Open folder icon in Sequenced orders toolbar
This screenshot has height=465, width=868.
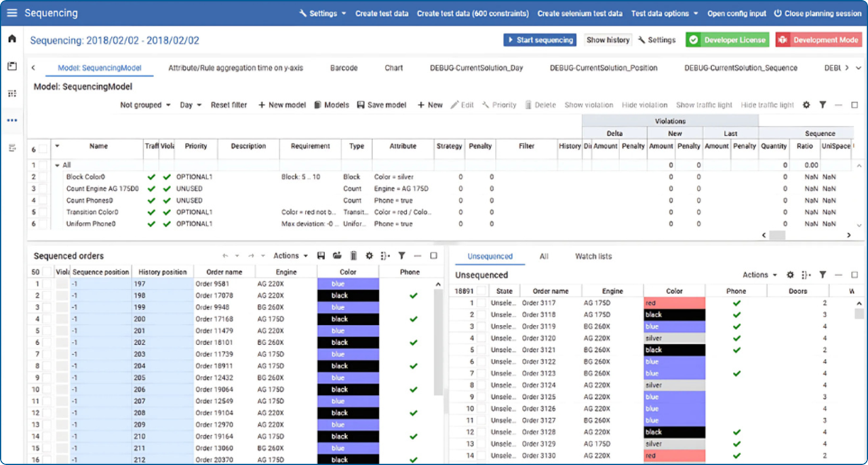(337, 256)
